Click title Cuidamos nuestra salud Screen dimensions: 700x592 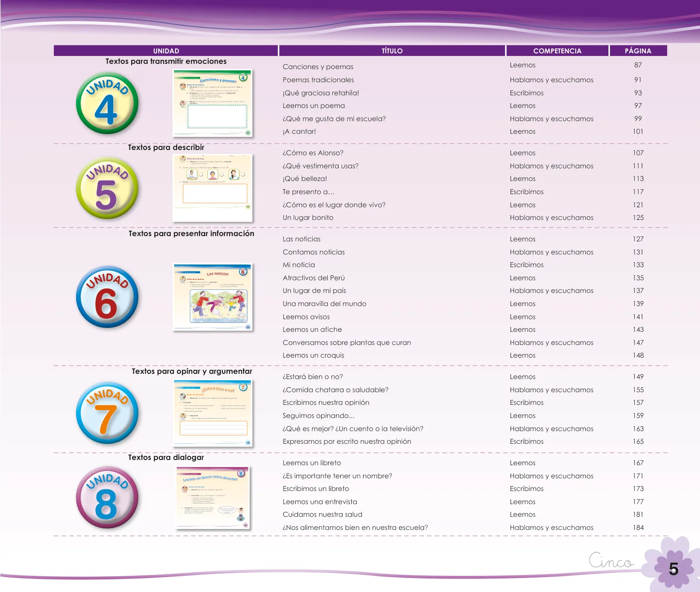pyautogui.click(x=322, y=515)
